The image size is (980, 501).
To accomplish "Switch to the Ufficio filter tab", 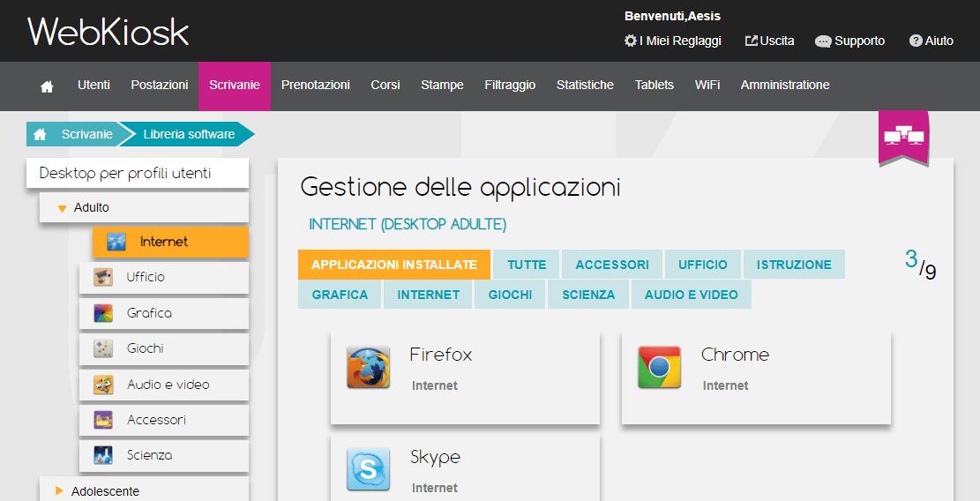I will tap(702, 265).
